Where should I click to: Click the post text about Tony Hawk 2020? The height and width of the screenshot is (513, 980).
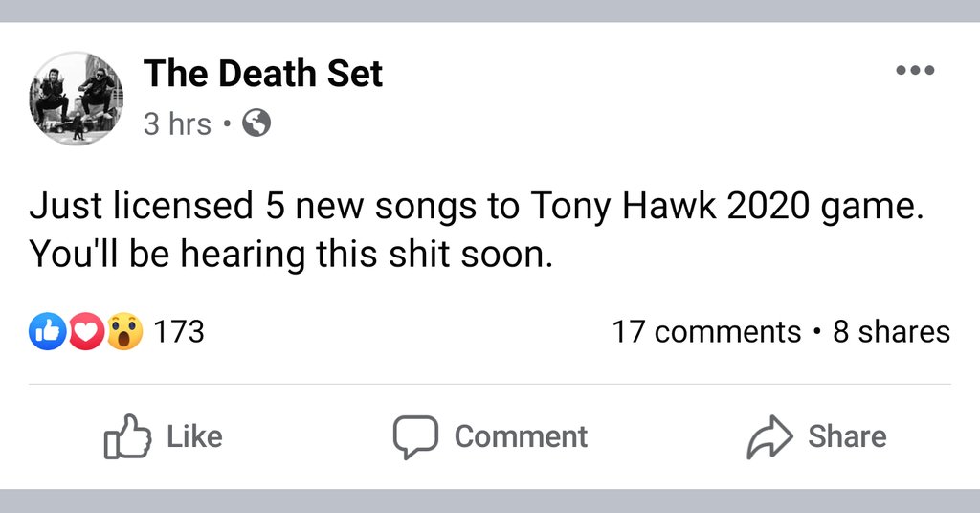click(477, 208)
